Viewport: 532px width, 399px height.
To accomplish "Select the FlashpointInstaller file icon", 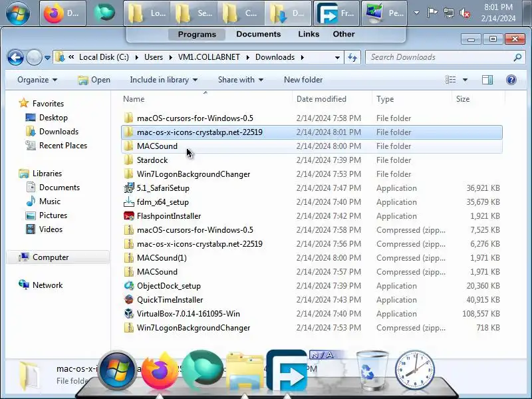I will 128,215.
